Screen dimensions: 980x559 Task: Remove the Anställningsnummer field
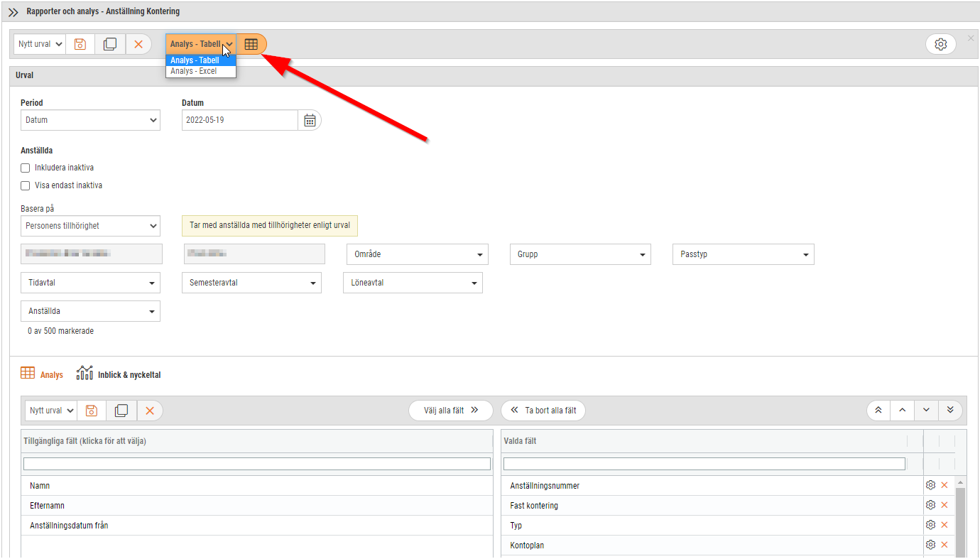pos(944,485)
